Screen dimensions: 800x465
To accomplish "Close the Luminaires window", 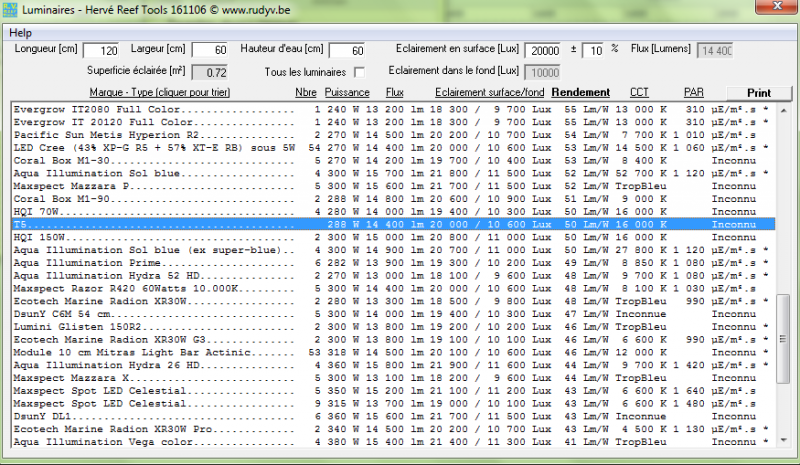I will [x=777, y=6].
